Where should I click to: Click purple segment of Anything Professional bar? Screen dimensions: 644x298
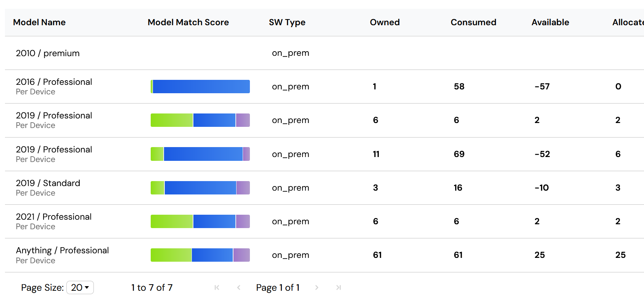[241, 255]
